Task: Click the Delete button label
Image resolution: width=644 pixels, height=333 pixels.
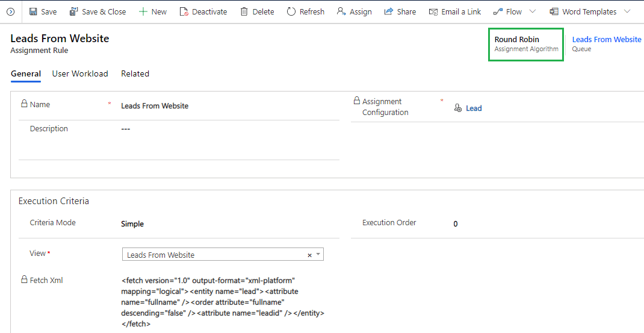Action: [263, 12]
